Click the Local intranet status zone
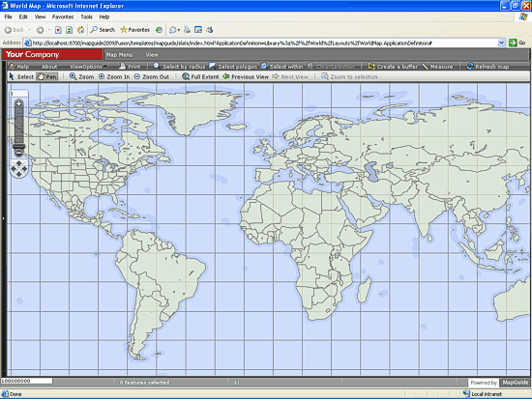532x399 pixels. pos(483,394)
